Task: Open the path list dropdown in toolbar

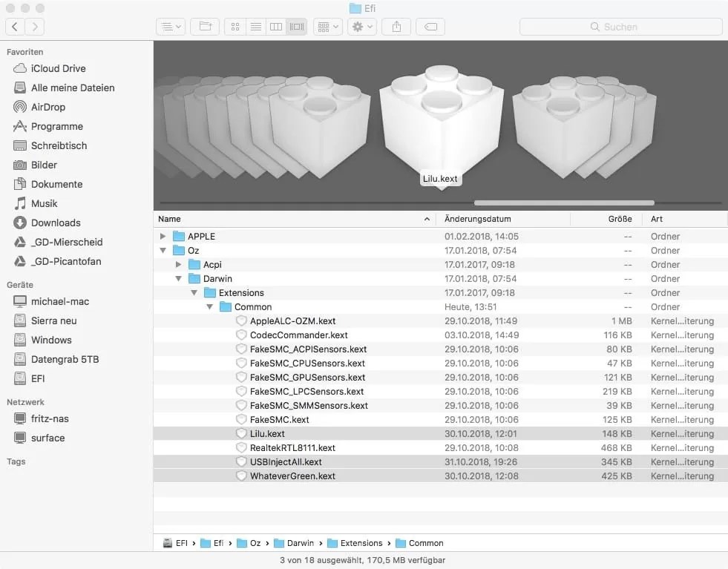Action: click(171, 27)
